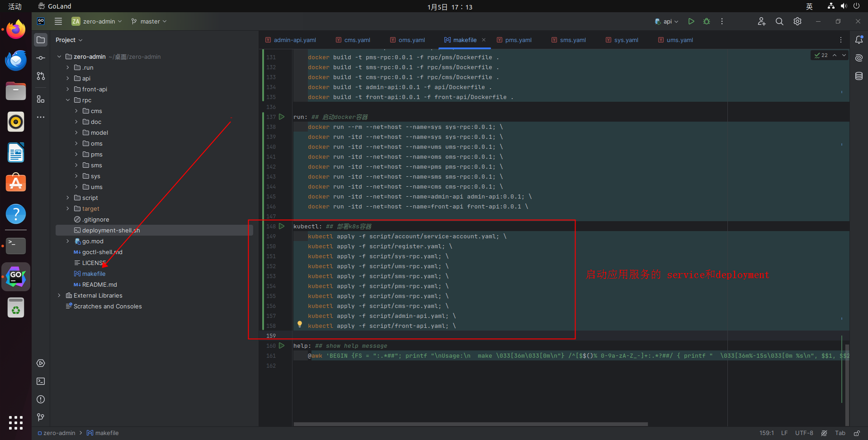Expand the front-api folder

(x=68, y=89)
